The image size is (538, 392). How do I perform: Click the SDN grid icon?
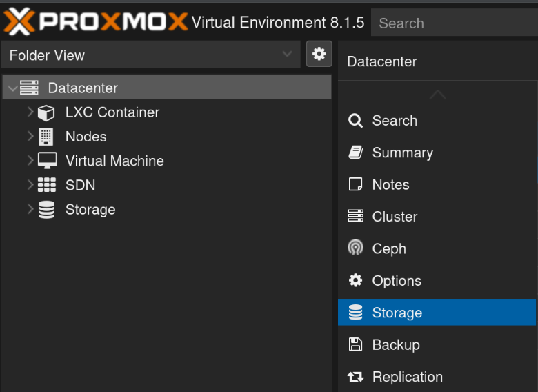[46, 185]
